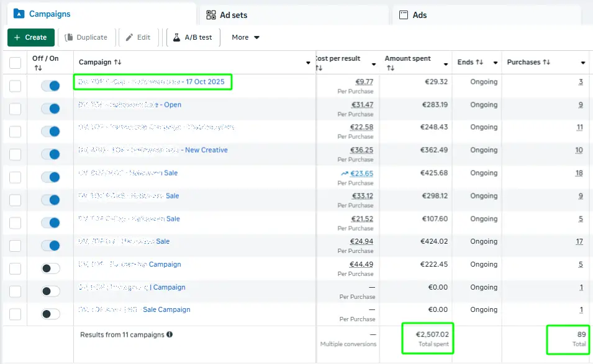Click the trend arrow icon beside €23.65
Viewport: 593px width, 364px height.
tap(344, 174)
